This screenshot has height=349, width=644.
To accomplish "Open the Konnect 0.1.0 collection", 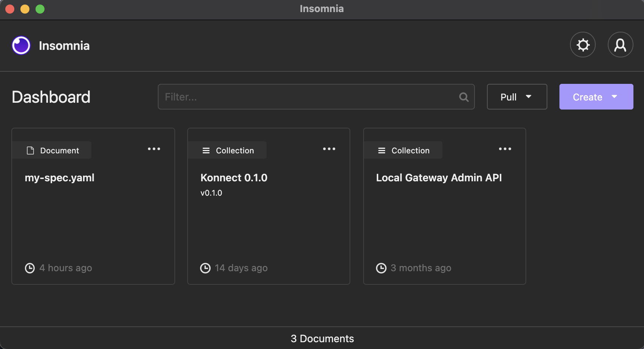I will (x=269, y=206).
